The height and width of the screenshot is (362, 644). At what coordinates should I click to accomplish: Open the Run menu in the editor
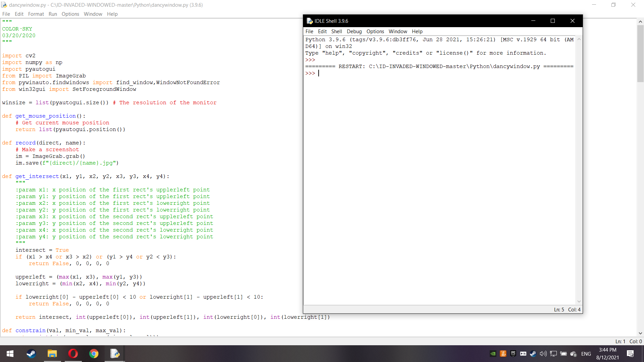coord(53,14)
